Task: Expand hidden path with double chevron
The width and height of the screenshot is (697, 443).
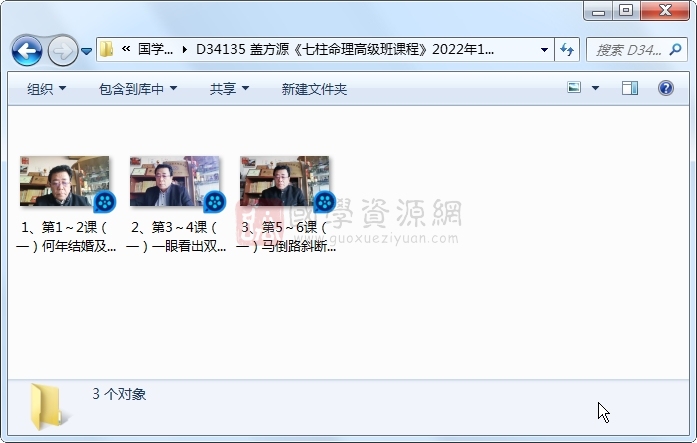Action: tap(126, 49)
